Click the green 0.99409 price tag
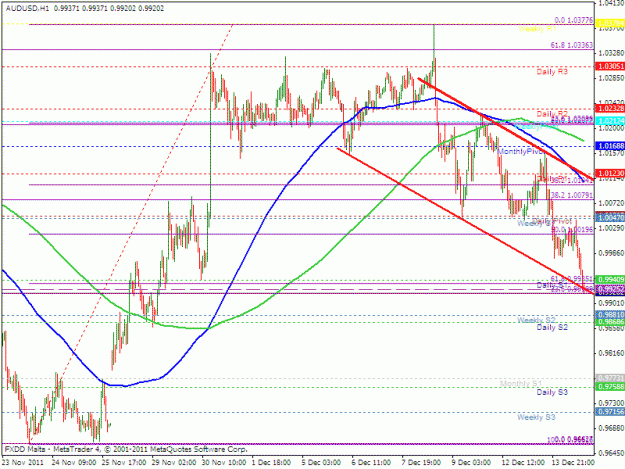Image resolution: width=625 pixels, height=469 pixels. (610, 279)
